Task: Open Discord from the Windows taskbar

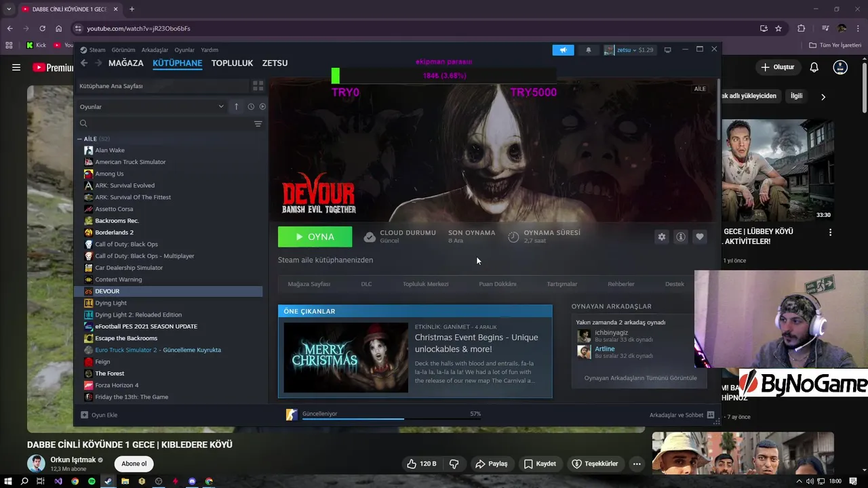Action: coord(192,481)
